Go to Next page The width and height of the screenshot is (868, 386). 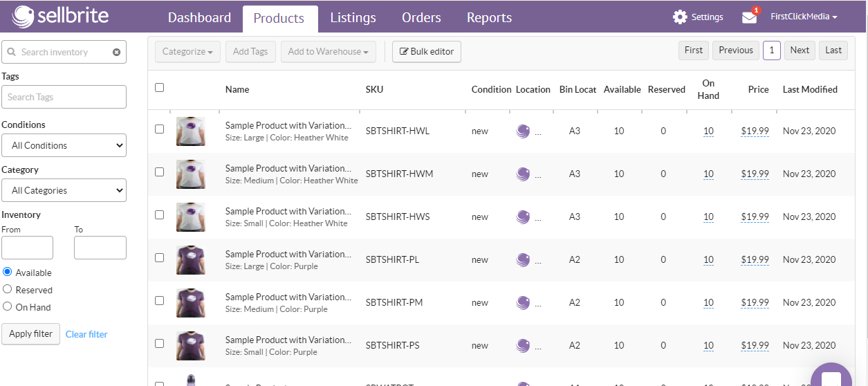tap(800, 50)
